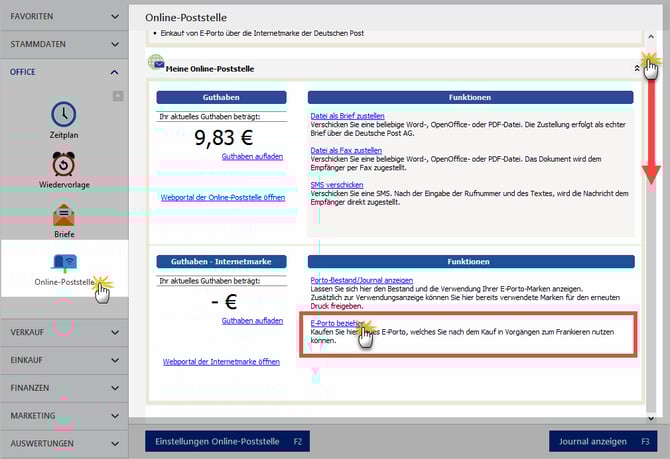The image size is (670, 459).
Task: Follow the 'Datei als Brief zustellen' link
Action: pos(347,117)
